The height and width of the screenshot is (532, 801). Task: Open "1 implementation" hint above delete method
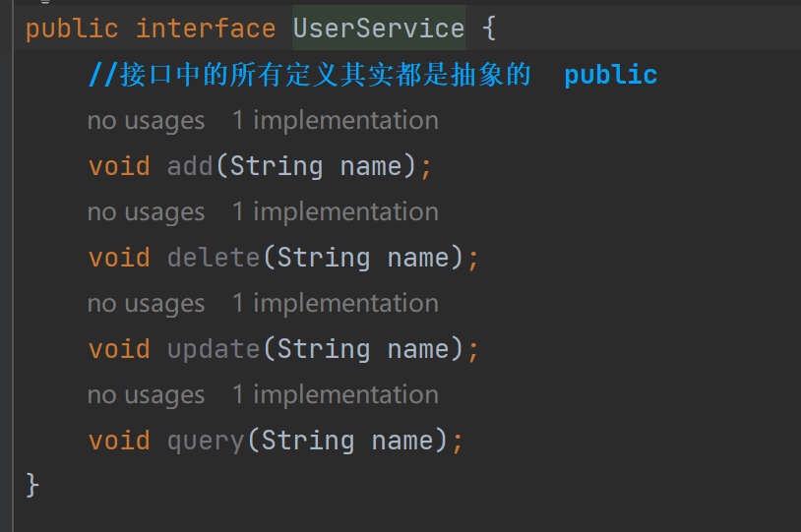point(336,212)
